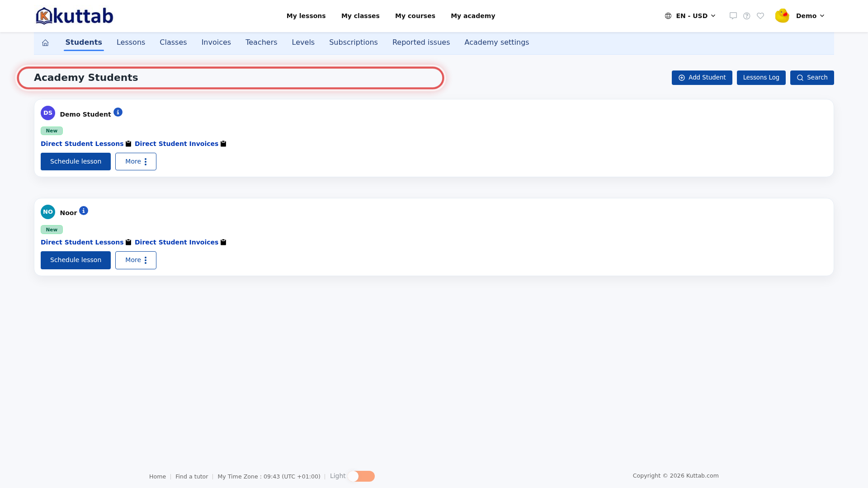Click clipboard icon after Noor's Lessons link
The image size is (868, 488).
click(128, 242)
